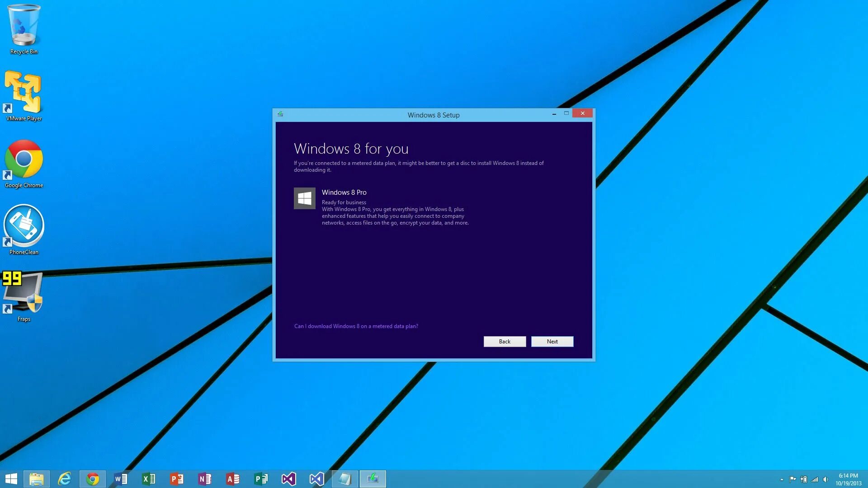The height and width of the screenshot is (488, 868).
Task: Expand hidden system tray icons arrow
Action: (782, 479)
